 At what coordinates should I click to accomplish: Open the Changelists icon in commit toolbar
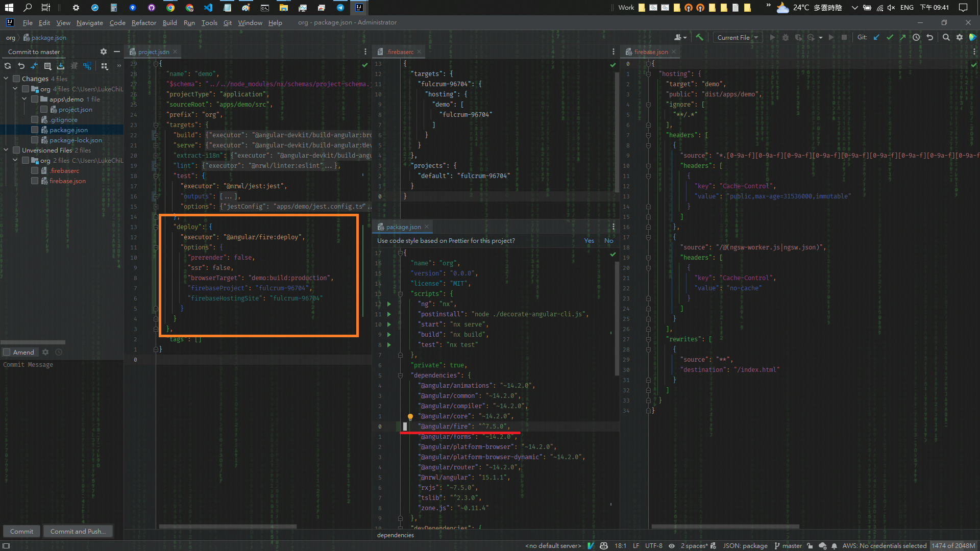pyautogui.click(x=47, y=66)
